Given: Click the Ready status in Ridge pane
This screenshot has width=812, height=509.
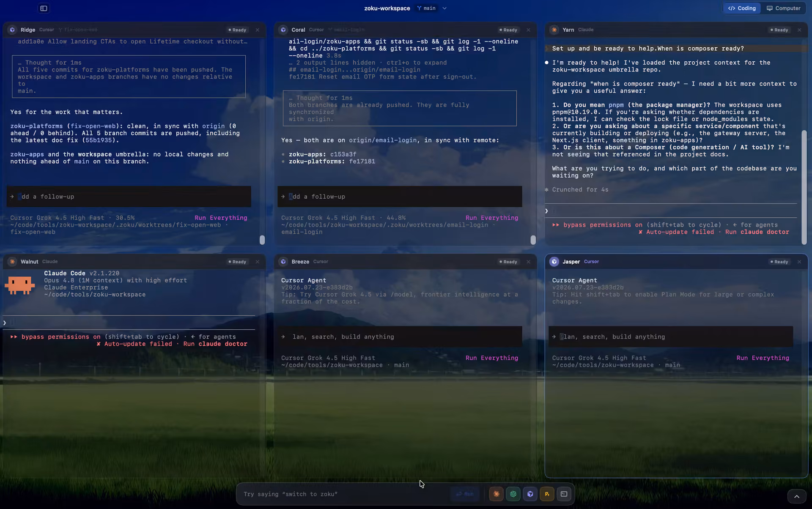Looking at the screenshot, I should 237,30.
